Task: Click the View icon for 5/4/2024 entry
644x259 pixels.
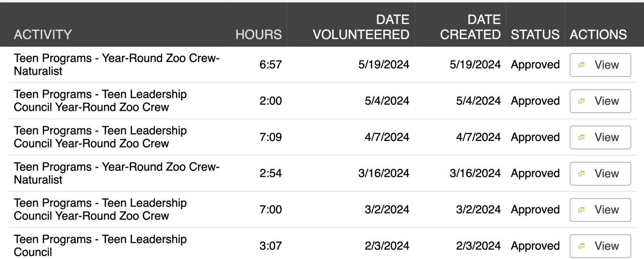Action: [582, 101]
